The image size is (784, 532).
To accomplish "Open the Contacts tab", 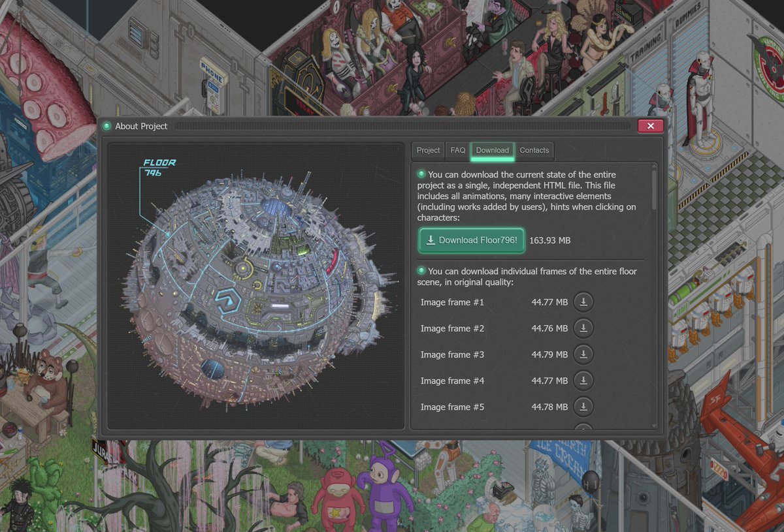I will point(534,151).
